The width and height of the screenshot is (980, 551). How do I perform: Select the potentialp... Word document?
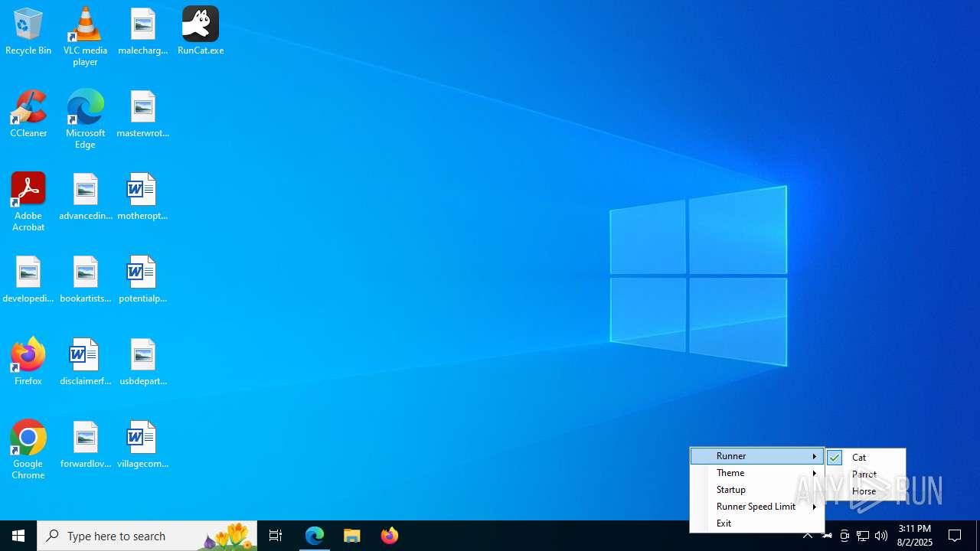click(143, 280)
